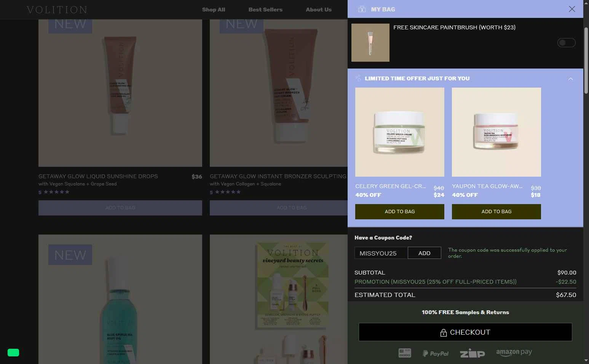View the Celery Green Gel-Cream image
Screen dimensions: 589x364
(x=399, y=132)
